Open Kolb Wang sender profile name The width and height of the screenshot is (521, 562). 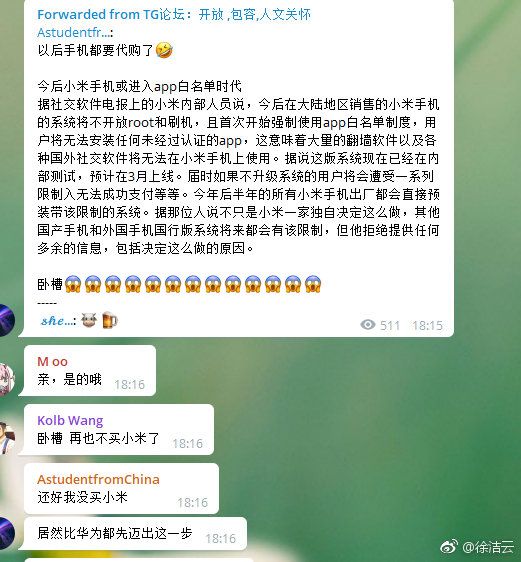coord(70,420)
